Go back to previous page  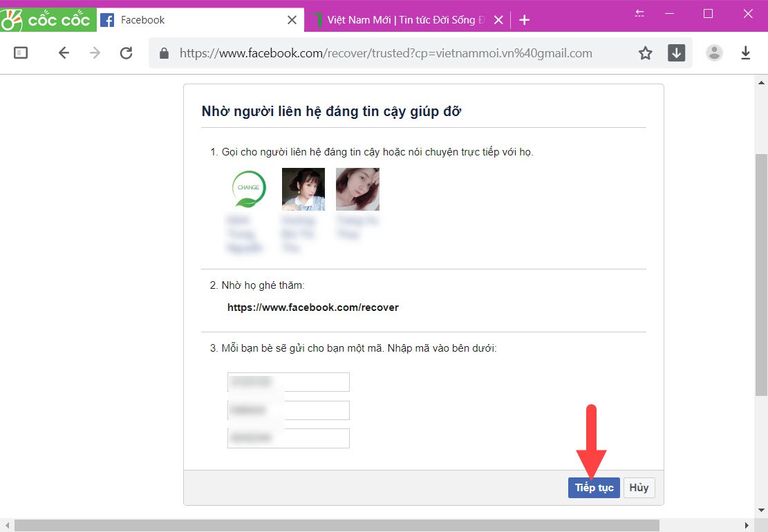64,53
